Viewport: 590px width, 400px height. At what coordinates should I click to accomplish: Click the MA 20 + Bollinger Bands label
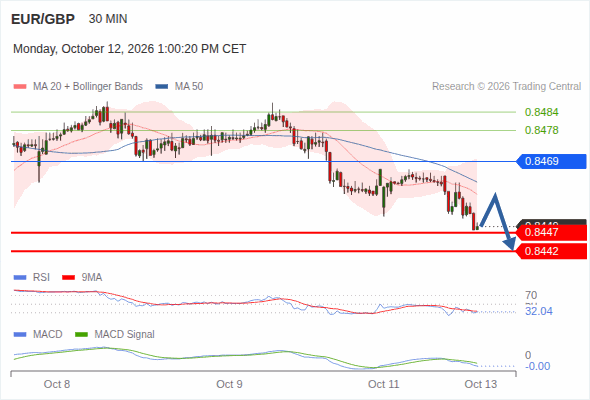88,87
